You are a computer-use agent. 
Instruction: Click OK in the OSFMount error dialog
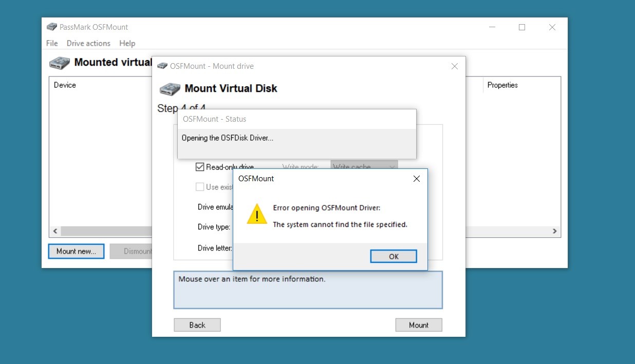coord(394,256)
